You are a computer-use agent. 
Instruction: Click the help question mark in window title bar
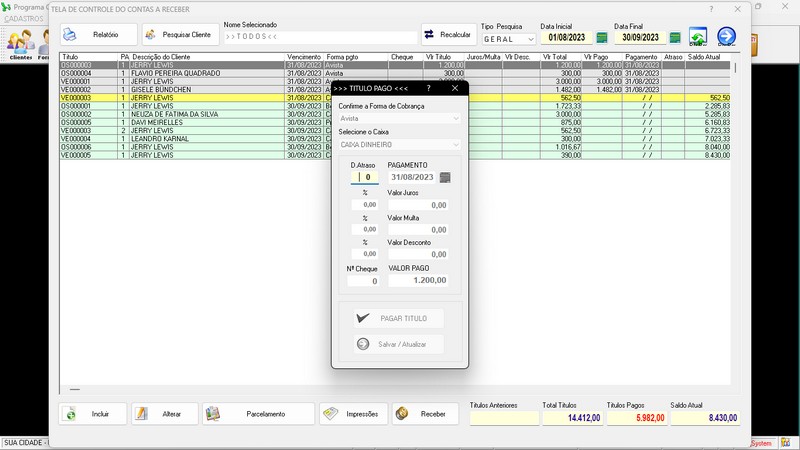click(x=711, y=9)
